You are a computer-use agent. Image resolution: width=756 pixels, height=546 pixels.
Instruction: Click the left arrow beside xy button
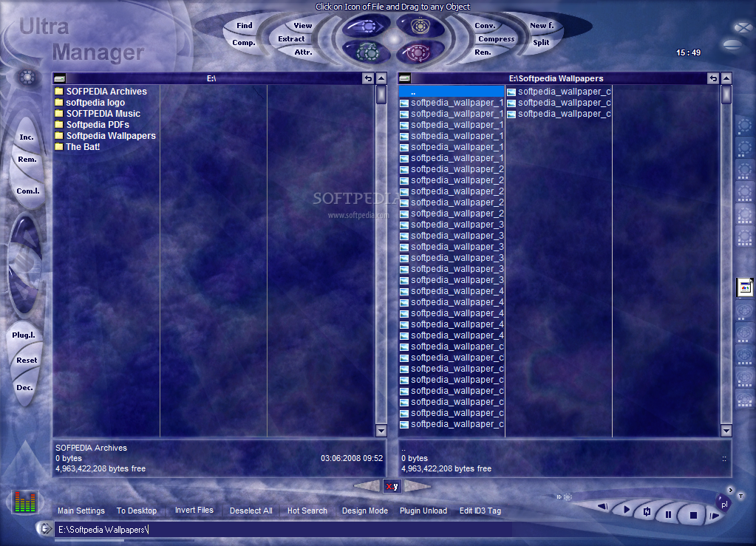coord(367,485)
